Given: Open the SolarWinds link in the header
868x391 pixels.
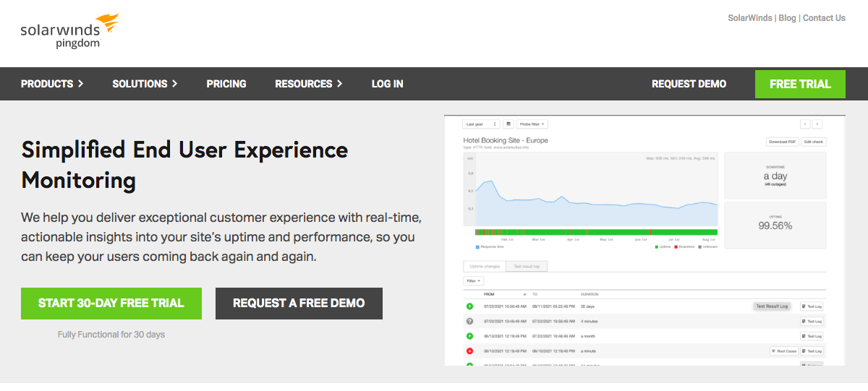Looking at the screenshot, I should [750, 18].
